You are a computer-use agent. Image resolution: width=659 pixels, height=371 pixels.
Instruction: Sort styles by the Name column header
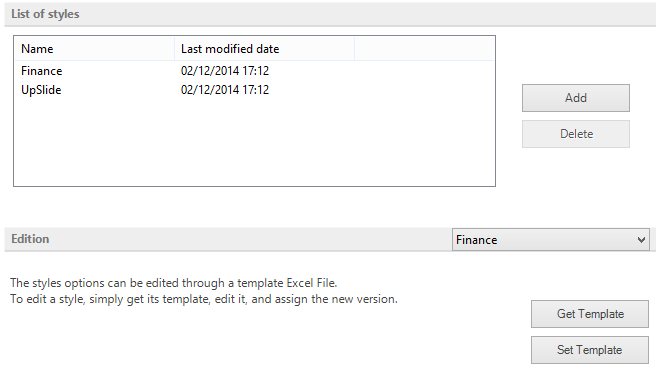tap(95, 49)
